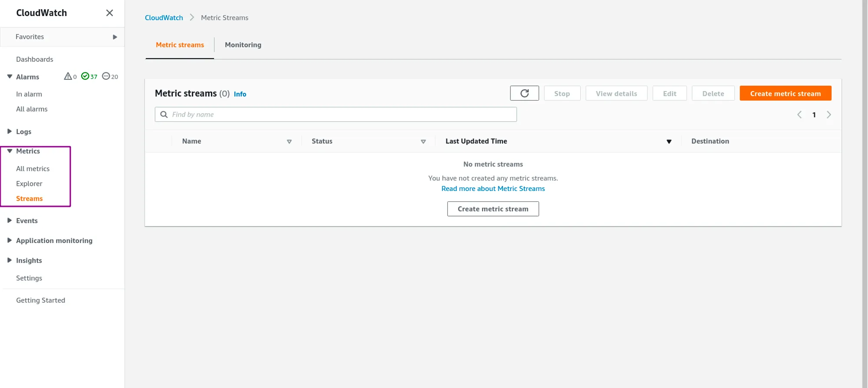This screenshot has height=388, width=868.
Task: Click the alarm warning triangle icon
Action: coord(68,76)
